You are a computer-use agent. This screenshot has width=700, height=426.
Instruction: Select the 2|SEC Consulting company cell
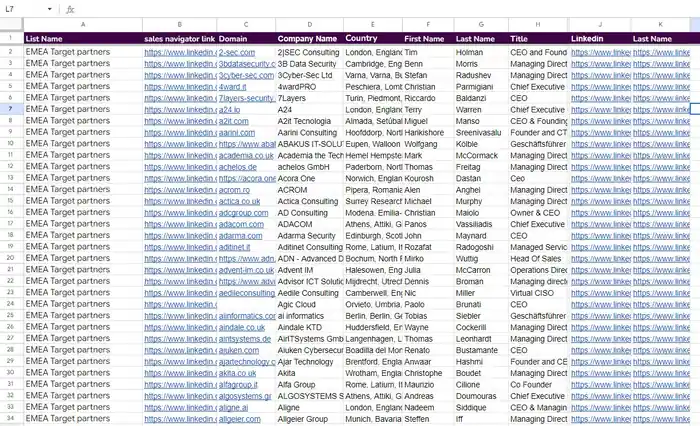(x=309, y=53)
